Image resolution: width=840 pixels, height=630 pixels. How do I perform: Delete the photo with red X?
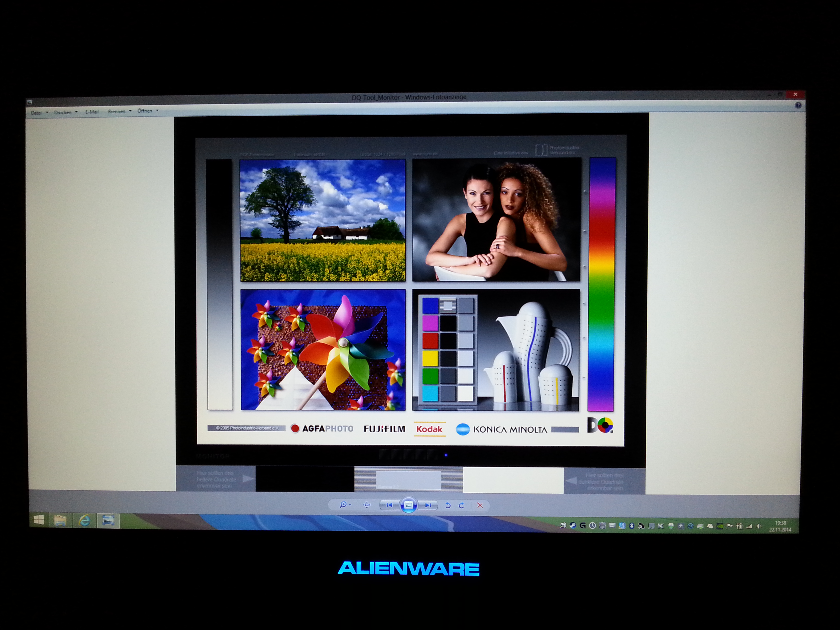click(x=480, y=505)
